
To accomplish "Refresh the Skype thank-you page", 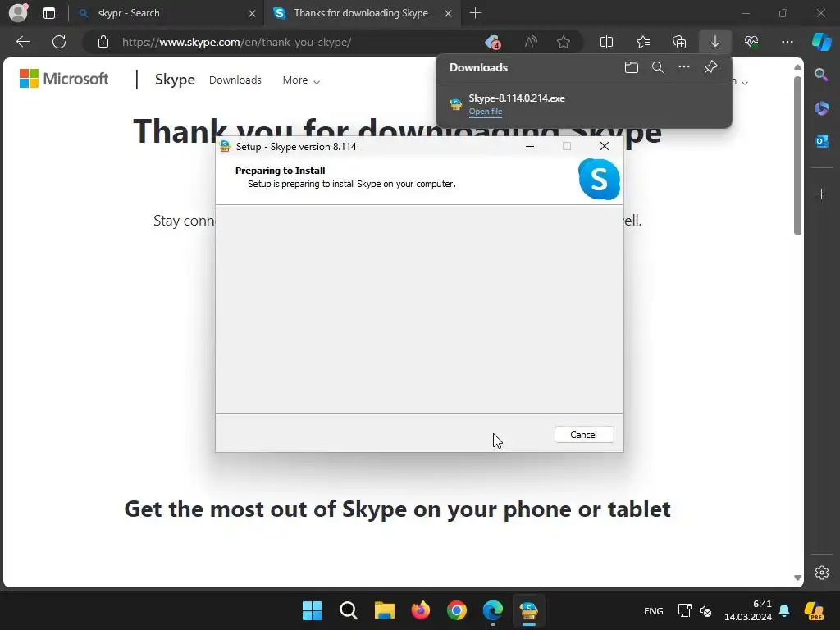I will pos(59,42).
